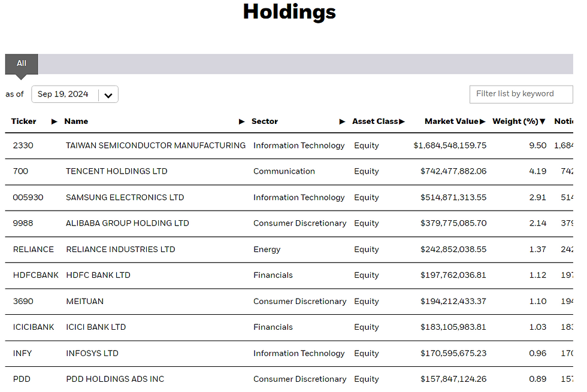Select TAIWAN SEMICONDUCTOR MANUFACTURING name
This screenshot has height=392, width=587.
click(x=156, y=145)
